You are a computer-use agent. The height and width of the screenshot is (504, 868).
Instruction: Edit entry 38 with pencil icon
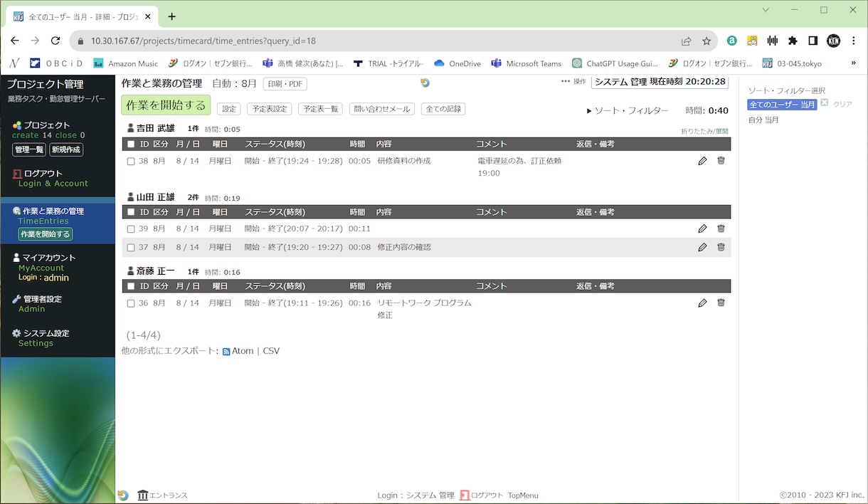702,161
